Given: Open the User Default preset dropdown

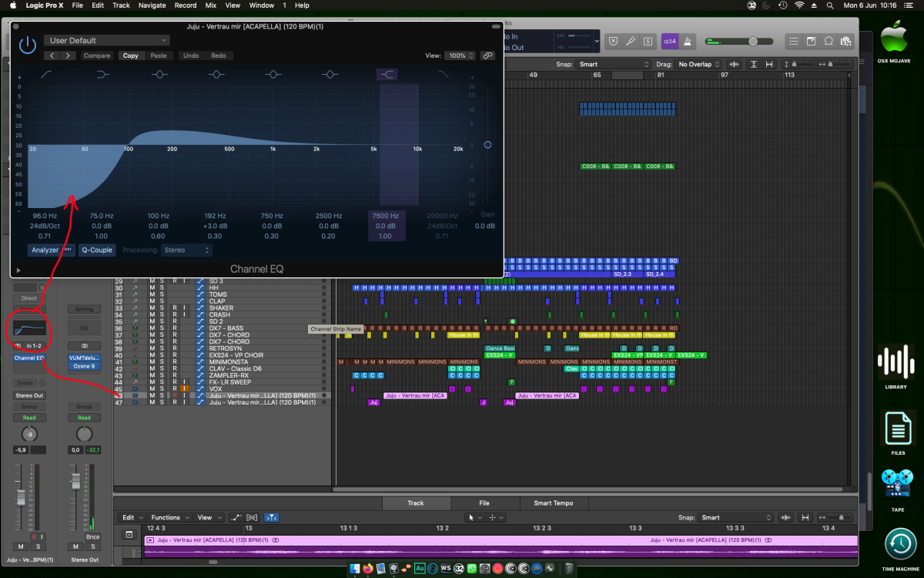Looking at the screenshot, I should pyautogui.click(x=106, y=40).
